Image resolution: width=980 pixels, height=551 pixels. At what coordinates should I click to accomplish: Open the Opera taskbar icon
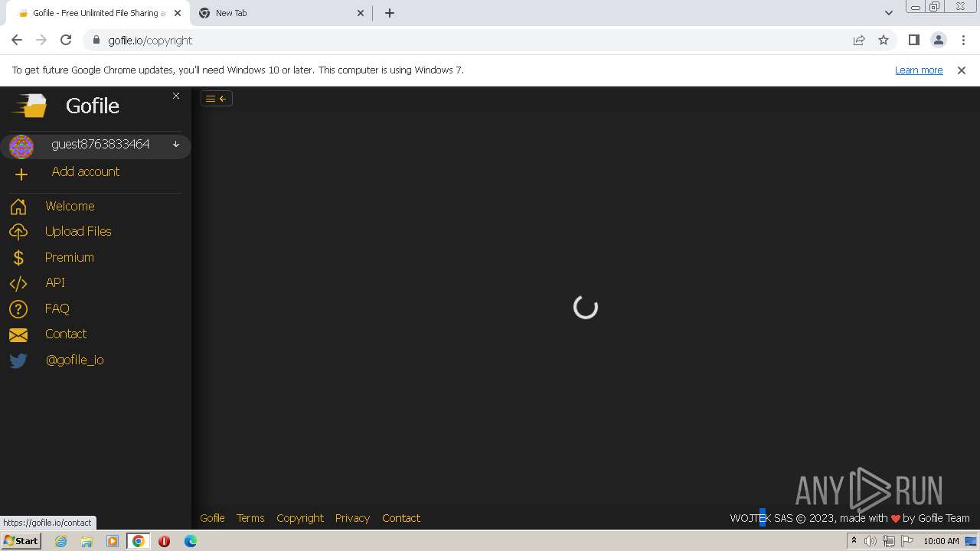pyautogui.click(x=164, y=541)
